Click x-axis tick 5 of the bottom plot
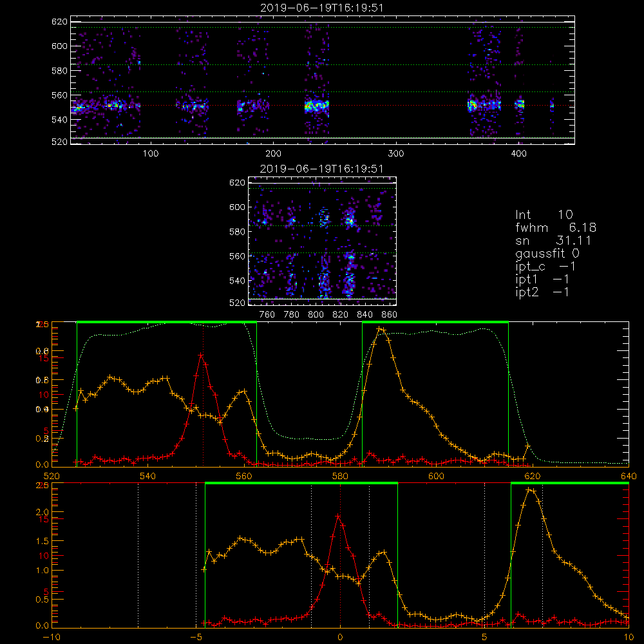The image size is (644, 644). [484, 637]
